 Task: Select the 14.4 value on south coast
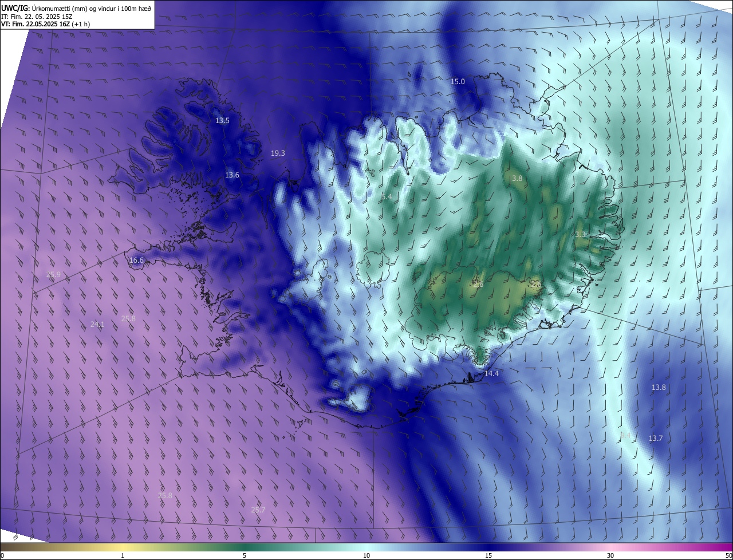[491, 374]
